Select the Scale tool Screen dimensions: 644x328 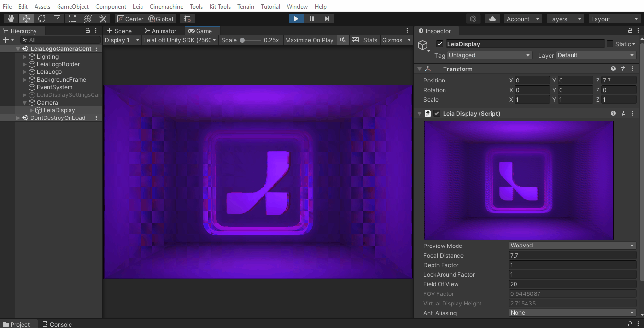pyautogui.click(x=57, y=19)
